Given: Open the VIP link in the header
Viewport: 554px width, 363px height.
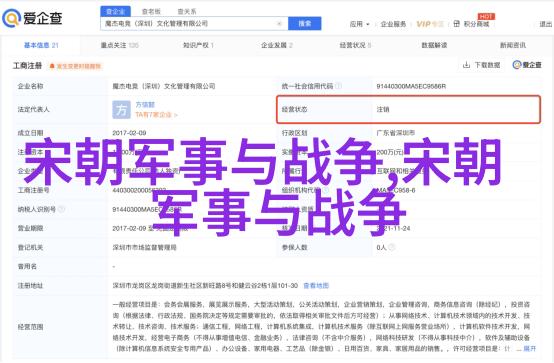Looking at the screenshot, I should (430, 24).
